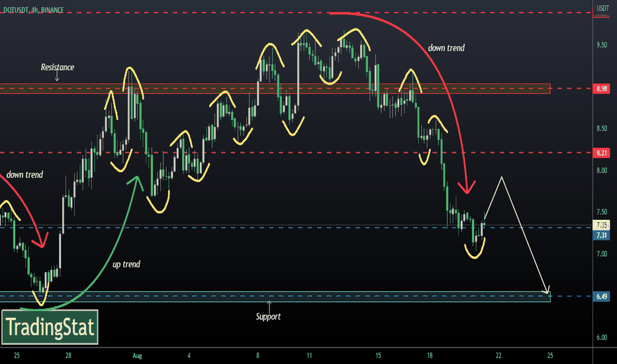Click the 28 date label on time axis
The height and width of the screenshot is (364, 617).
tap(68, 355)
